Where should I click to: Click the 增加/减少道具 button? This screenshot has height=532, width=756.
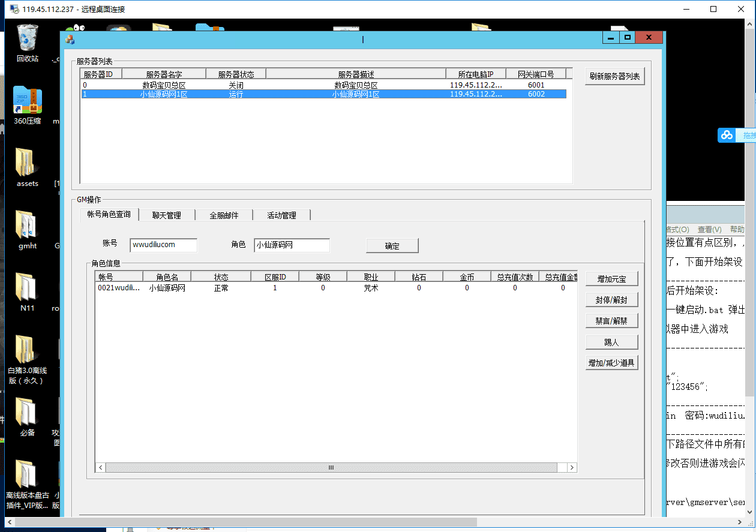[x=611, y=363]
